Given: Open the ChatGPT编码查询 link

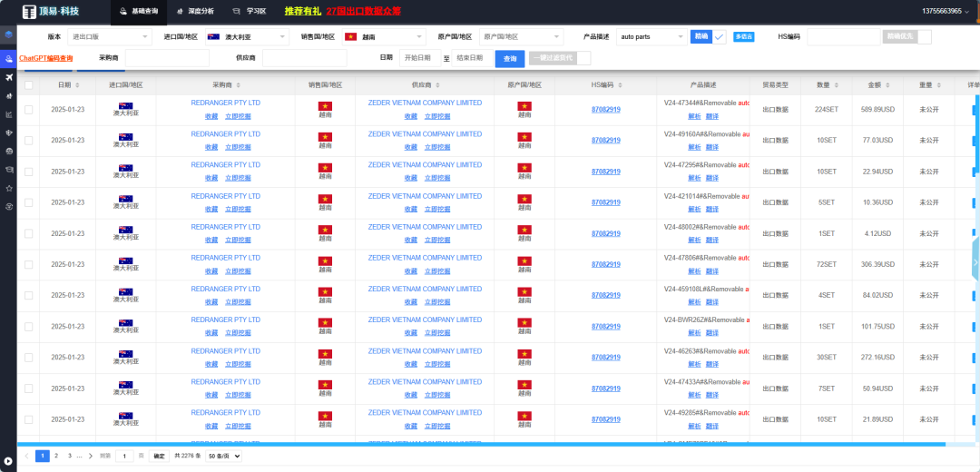Looking at the screenshot, I should coord(45,58).
